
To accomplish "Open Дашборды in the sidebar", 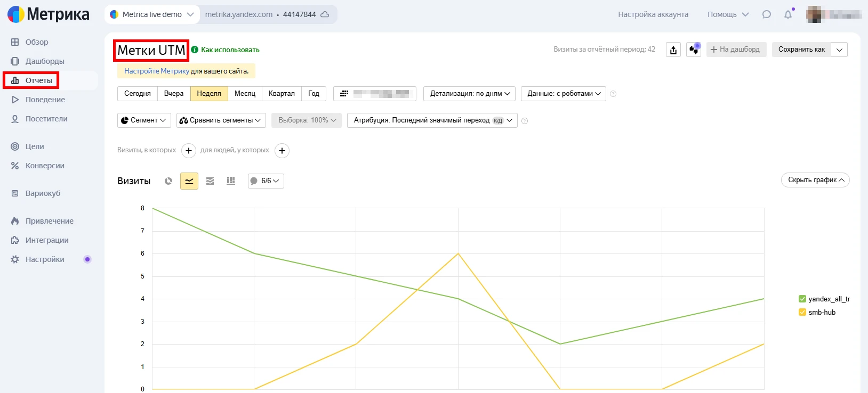I will tap(45, 61).
